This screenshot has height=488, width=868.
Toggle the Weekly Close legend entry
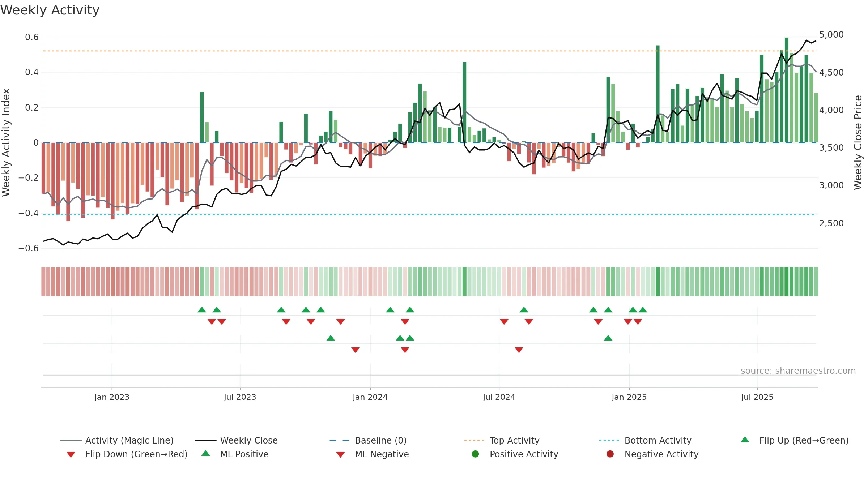[x=236, y=440]
